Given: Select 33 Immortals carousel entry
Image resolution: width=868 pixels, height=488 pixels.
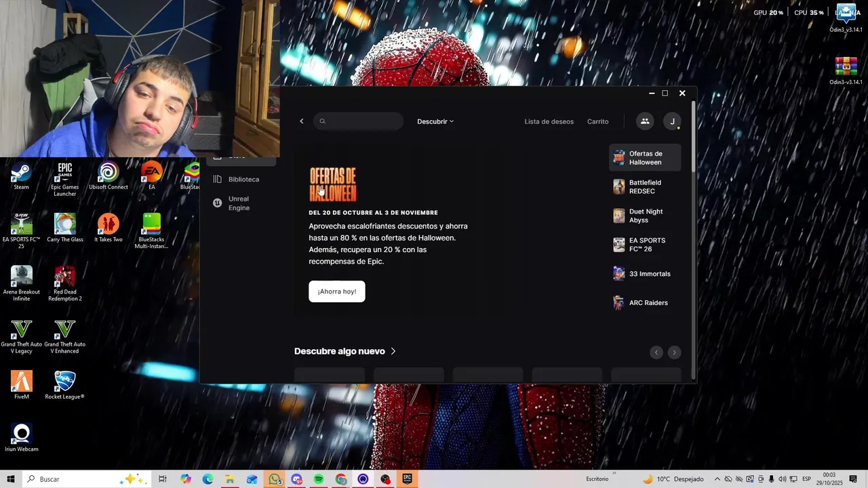Looking at the screenshot, I should pos(645,274).
